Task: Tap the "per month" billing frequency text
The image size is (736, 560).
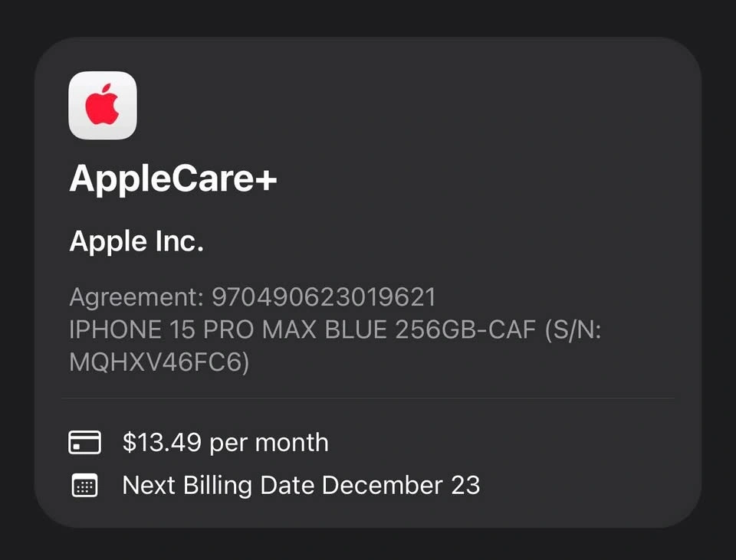Action: [x=268, y=443]
